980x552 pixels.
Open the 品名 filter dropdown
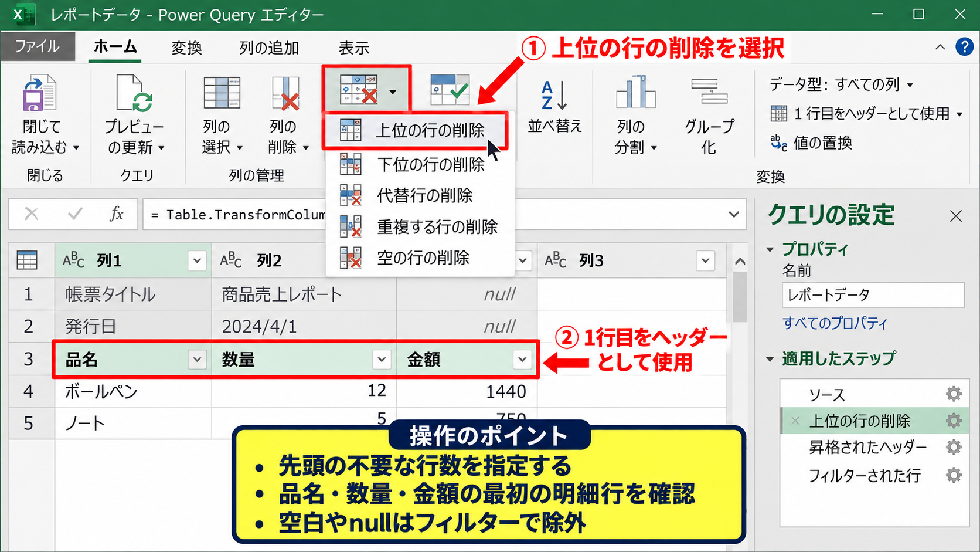(x=198, y=360)
